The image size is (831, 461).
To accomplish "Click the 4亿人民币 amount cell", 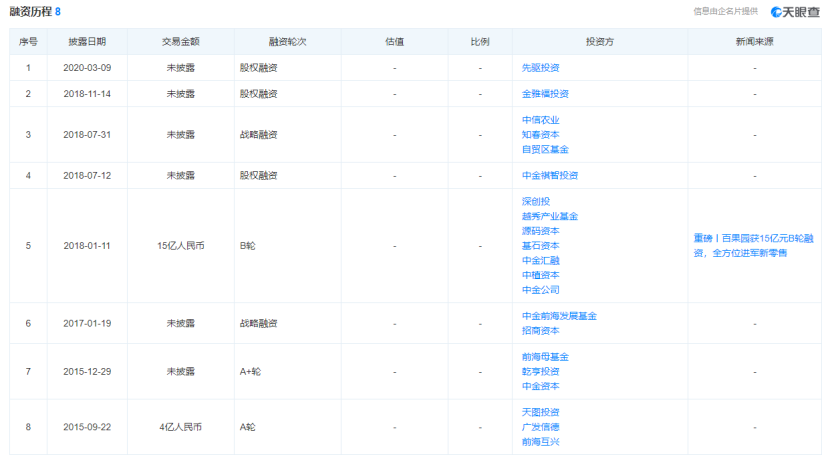I will (181, 427).
